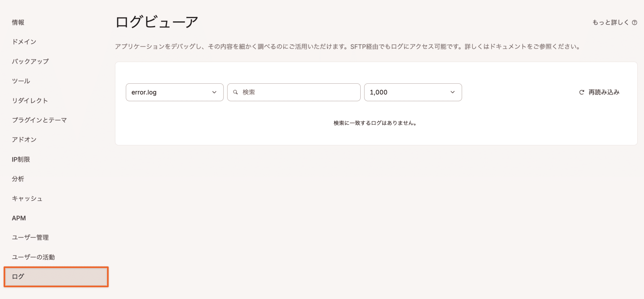Click the magnifier icon in the search box

point(236,92)
